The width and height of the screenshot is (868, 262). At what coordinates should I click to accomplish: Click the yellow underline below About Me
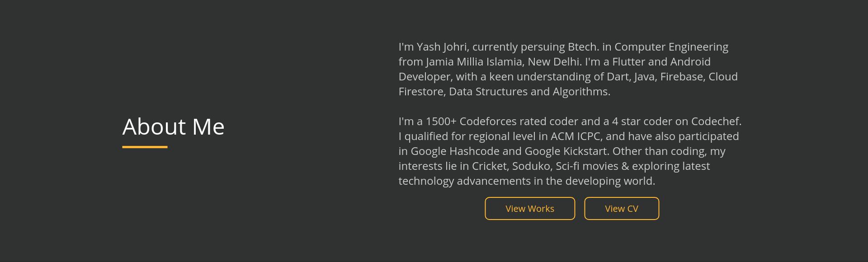[x=145, y=147]
